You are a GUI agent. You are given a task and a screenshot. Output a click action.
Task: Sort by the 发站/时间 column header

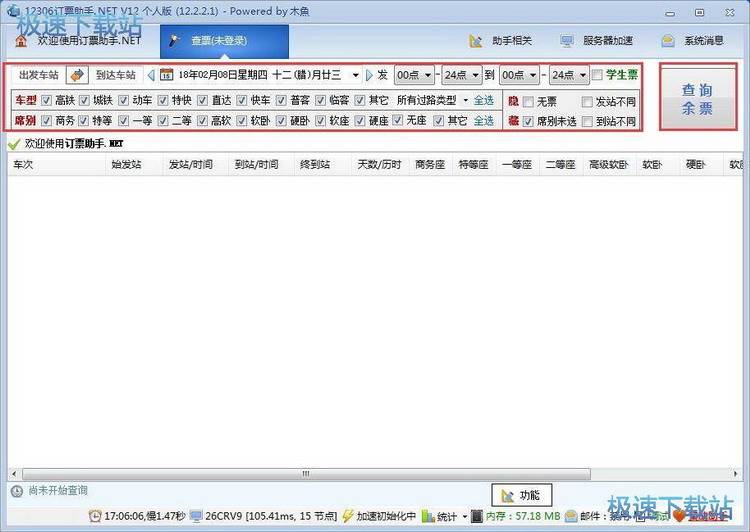click(196, 165)
